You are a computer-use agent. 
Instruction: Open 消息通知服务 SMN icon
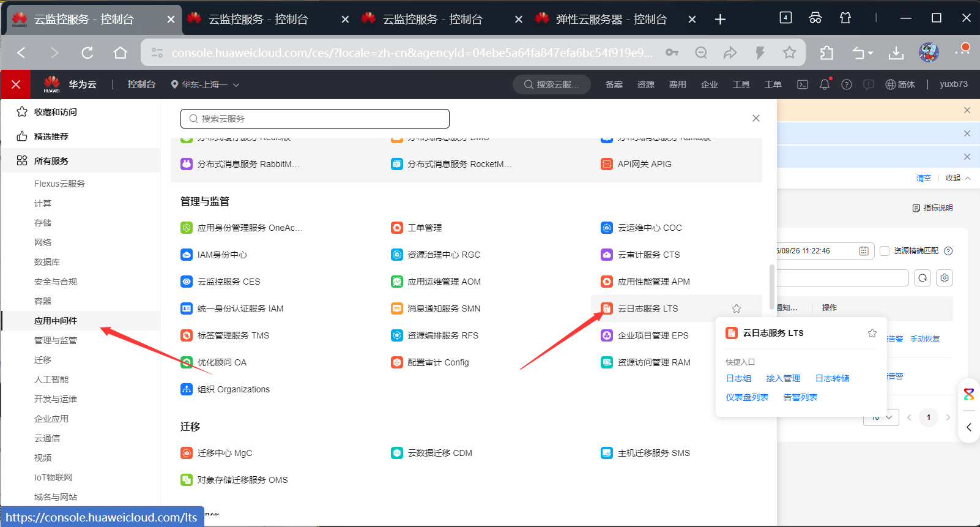pos(397,308)
